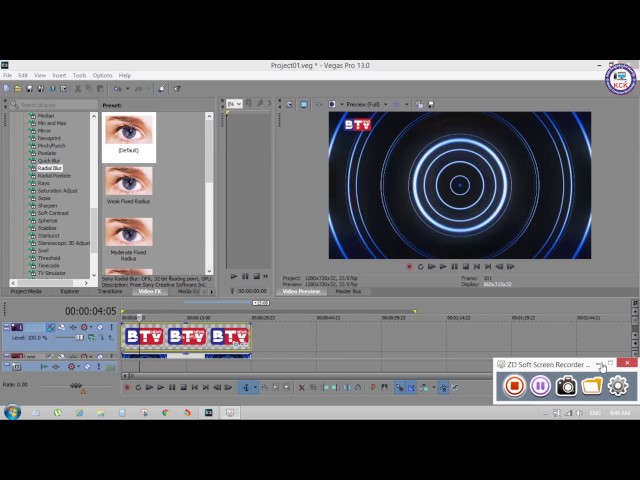Click the Redo arrow in main toolbar
This screenshot has height=480, width=640.
[x=139, y=88]
